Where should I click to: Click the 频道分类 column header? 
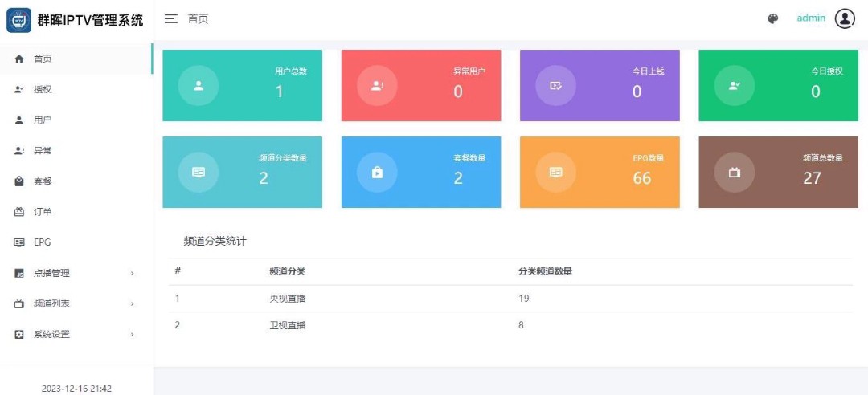(287, 271)
